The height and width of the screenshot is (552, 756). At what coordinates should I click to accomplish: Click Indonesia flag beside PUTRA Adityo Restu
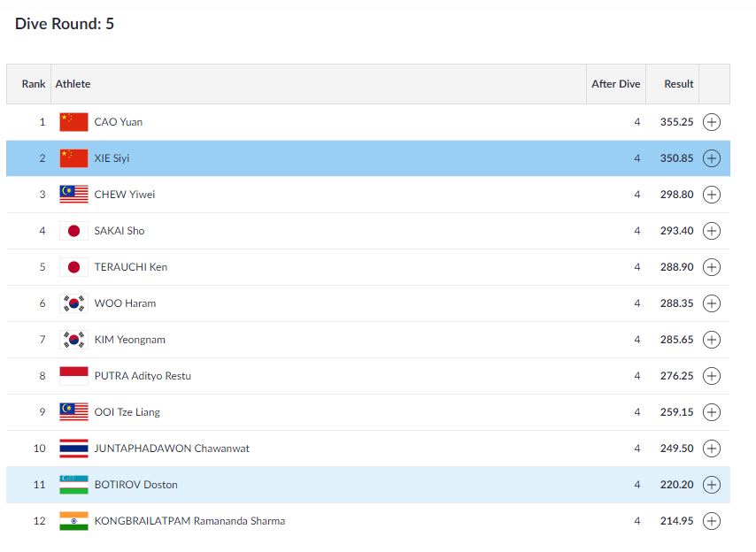tap(73, 376)
